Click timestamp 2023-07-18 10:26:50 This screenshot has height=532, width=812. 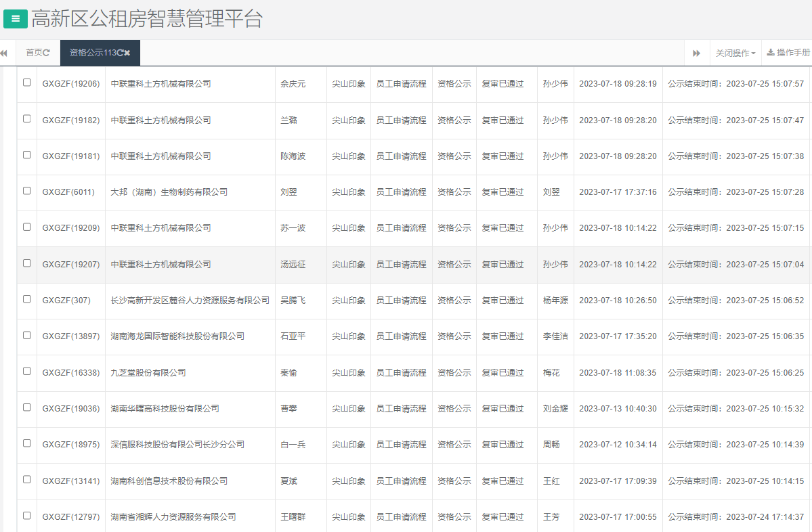click(618, 300)
